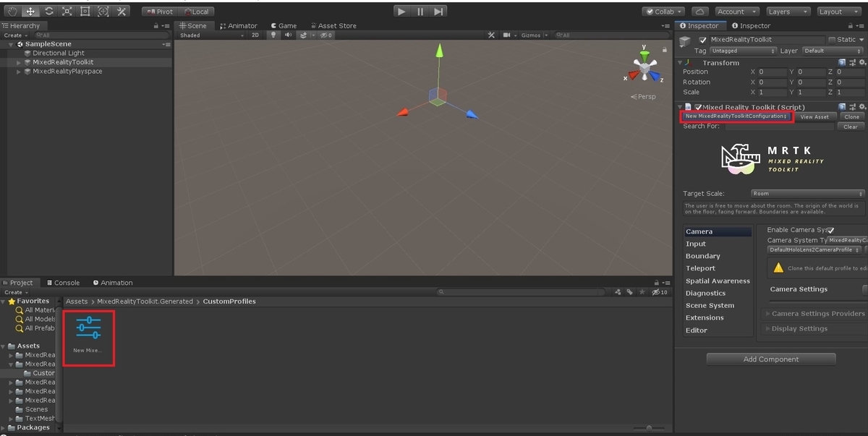Toggle scene effects icon
The height and width of the screenshot is (436, 868).
click(305, 35)
